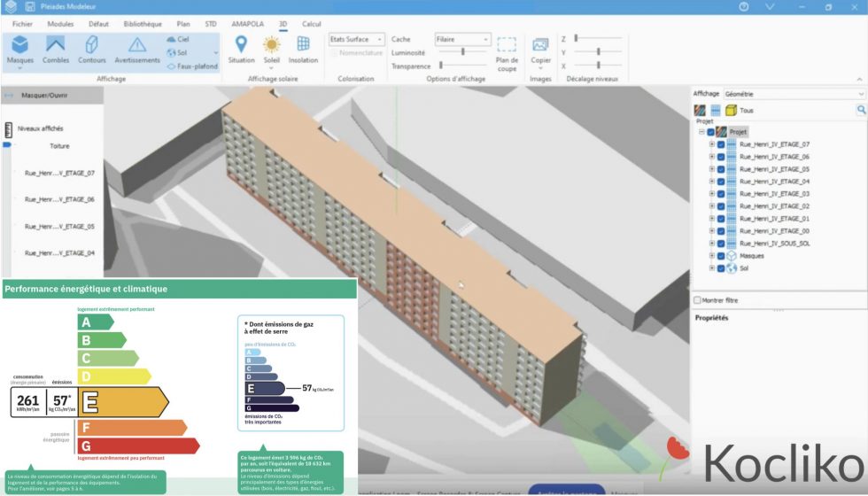Image resolution: width=868 pixels, height=496 pixels.
Task: Open the Fichier menu
Action: pyautogui.click(x=23, y=24)
